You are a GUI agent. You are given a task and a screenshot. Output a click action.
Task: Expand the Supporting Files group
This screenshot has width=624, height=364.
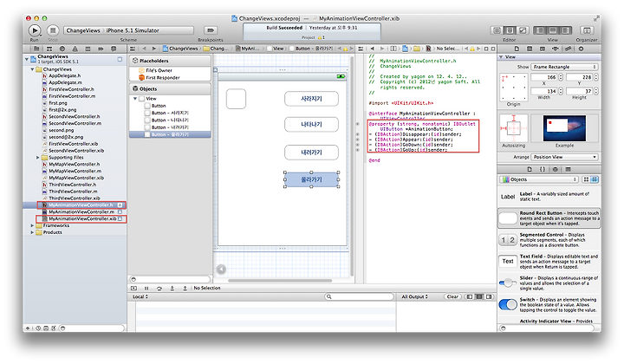[x=38, y=158]
